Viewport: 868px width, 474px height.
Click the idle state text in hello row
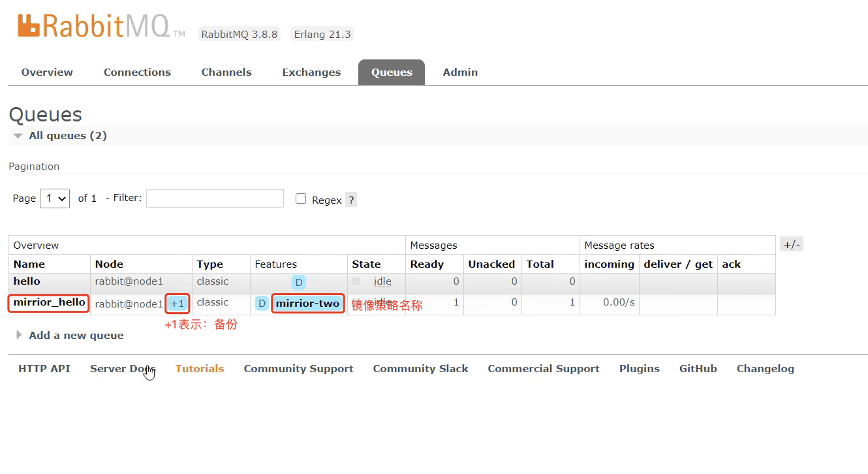pyautogui.click(x=382, y=281)
